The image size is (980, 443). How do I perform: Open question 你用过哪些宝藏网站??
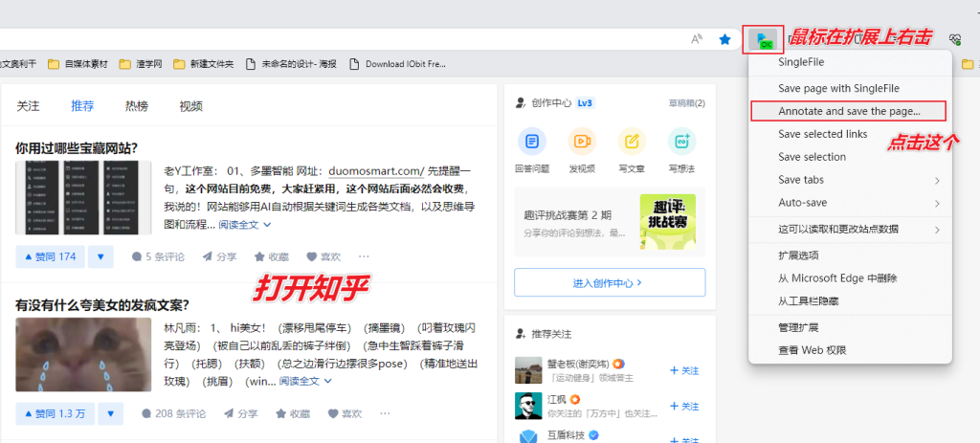point(77,148)
